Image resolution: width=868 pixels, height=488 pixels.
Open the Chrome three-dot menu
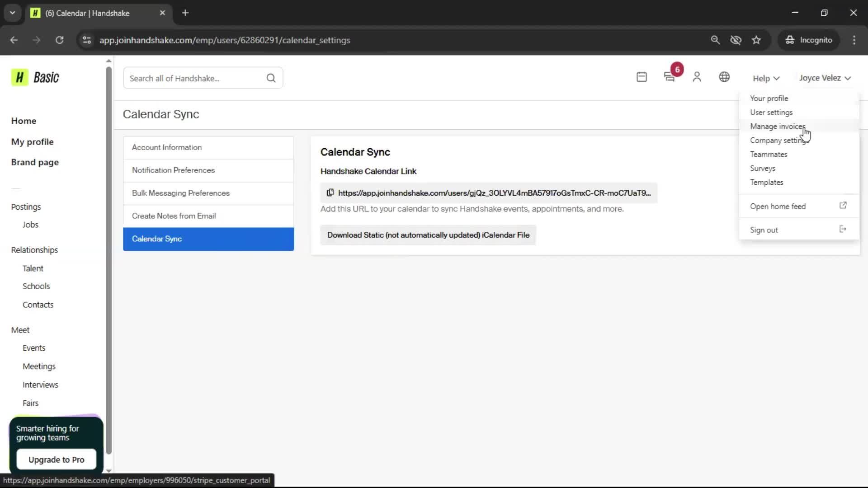click(854, 40)
